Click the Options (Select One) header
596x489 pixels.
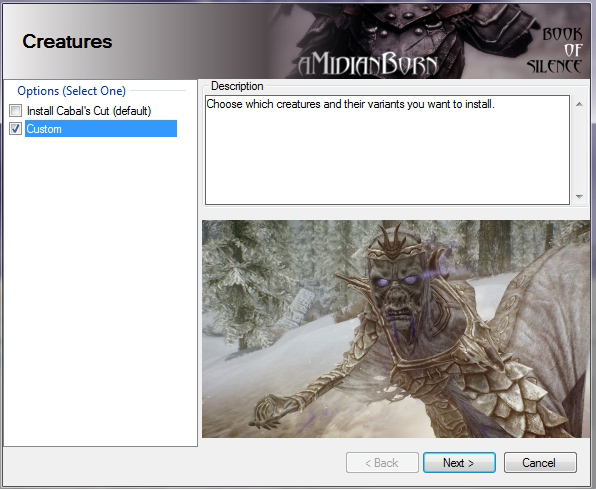pos(71,91)
